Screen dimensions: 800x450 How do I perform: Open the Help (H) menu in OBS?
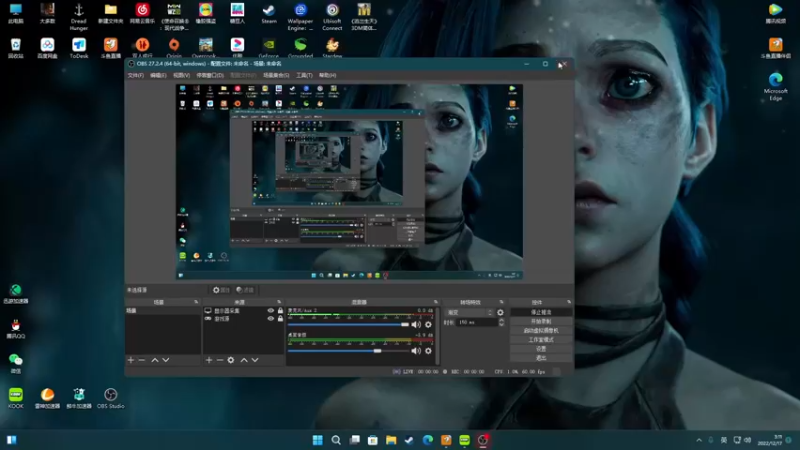pyautogui.click(x=327, y=75)
